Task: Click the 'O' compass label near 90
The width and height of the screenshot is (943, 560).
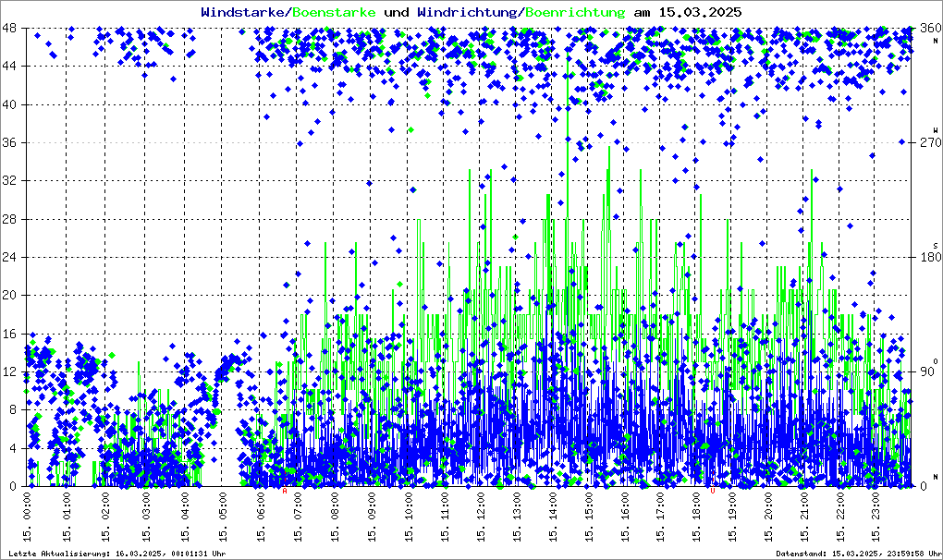Action: [x=935, y=360]
